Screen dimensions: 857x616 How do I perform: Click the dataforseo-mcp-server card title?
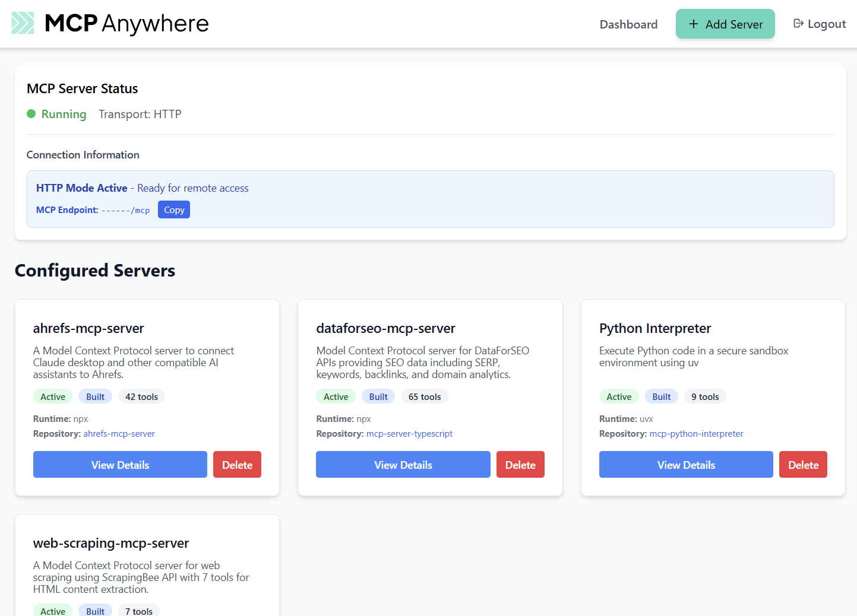tap(385, 328)
